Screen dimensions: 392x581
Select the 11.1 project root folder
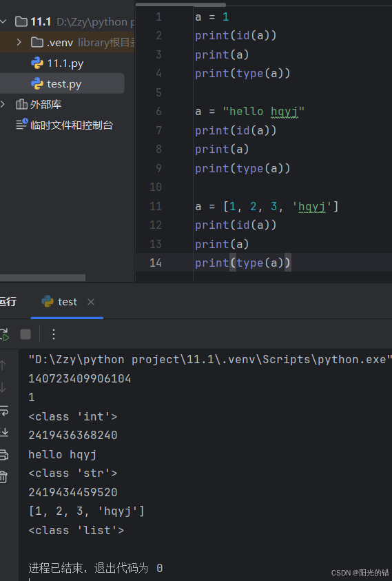pos(41,21)
